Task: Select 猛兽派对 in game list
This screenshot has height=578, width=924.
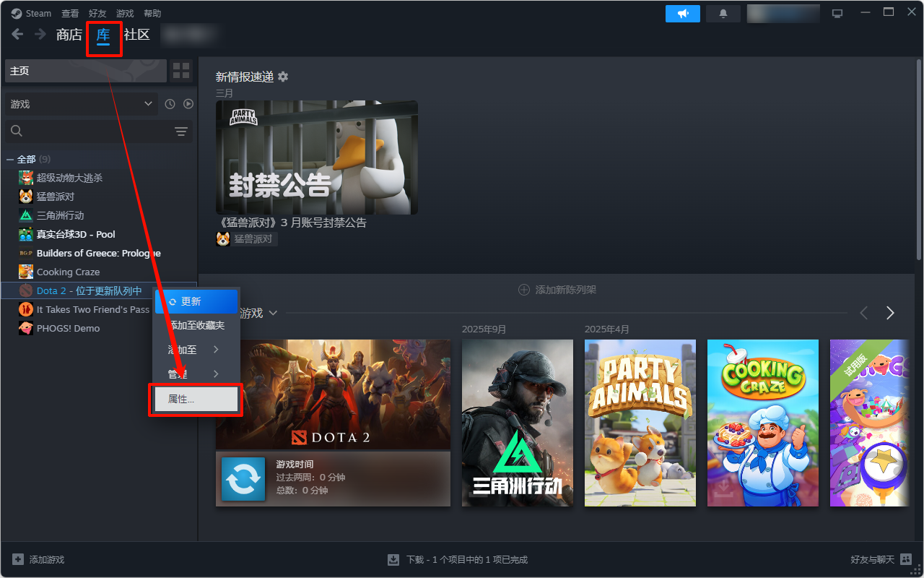Action: pos(56,197)
